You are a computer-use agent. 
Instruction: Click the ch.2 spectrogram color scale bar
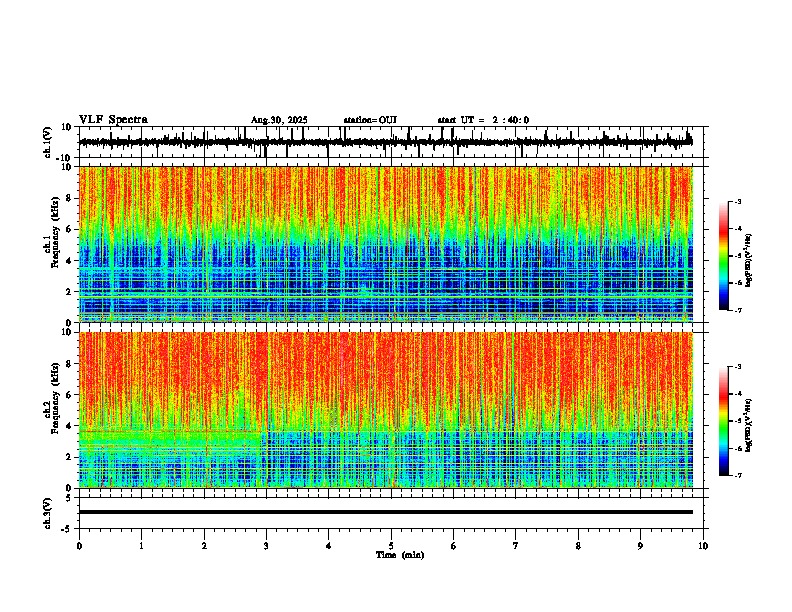coord(724,421)
